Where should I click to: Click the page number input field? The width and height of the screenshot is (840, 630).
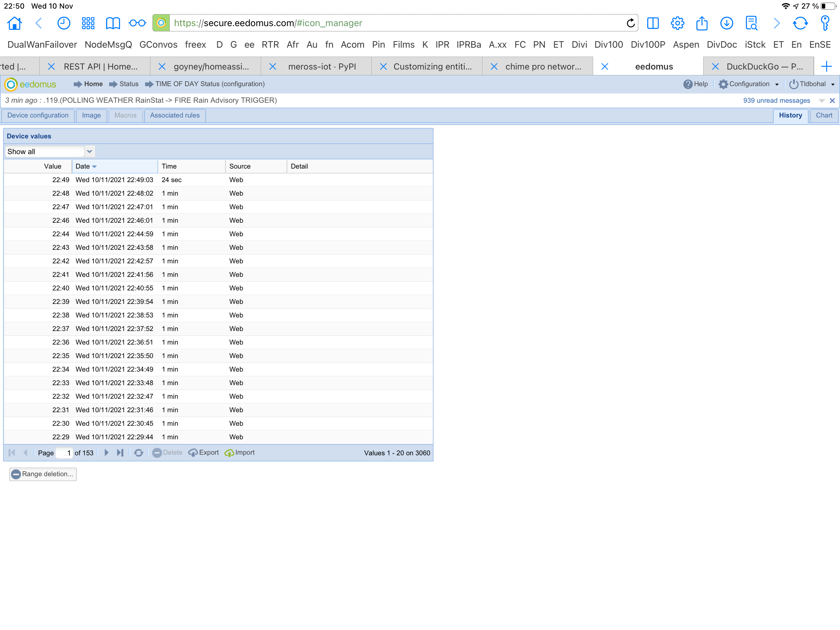(64, 453)
